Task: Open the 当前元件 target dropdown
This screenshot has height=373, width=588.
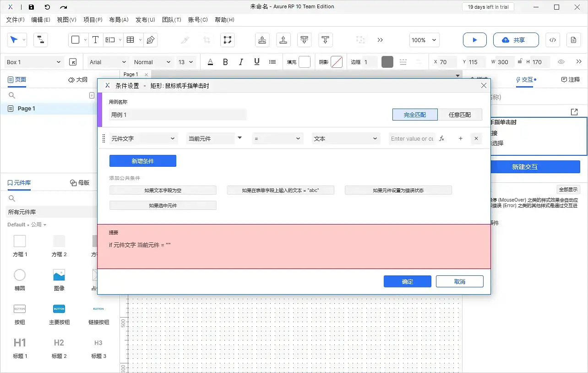Action: click(212, 138)
